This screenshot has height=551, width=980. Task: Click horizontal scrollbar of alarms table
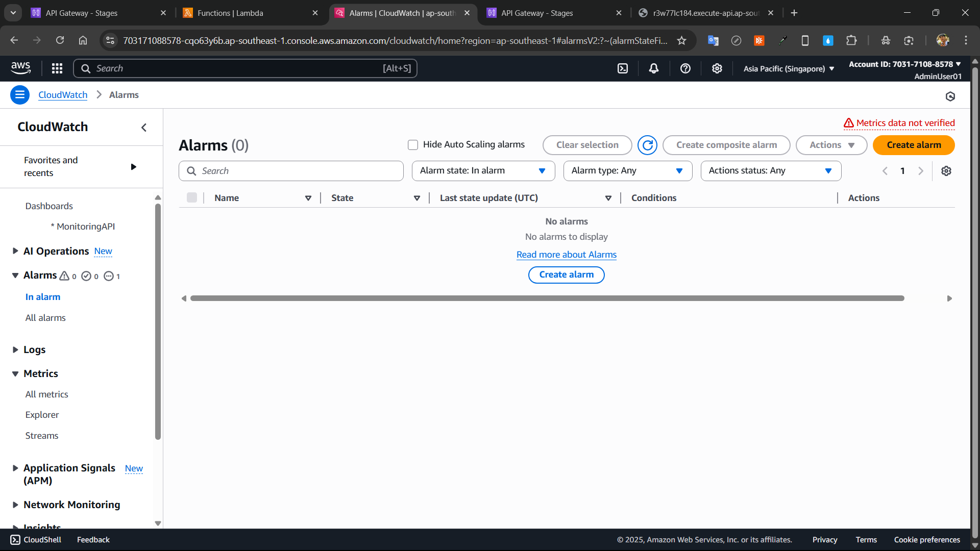[547, 298]
